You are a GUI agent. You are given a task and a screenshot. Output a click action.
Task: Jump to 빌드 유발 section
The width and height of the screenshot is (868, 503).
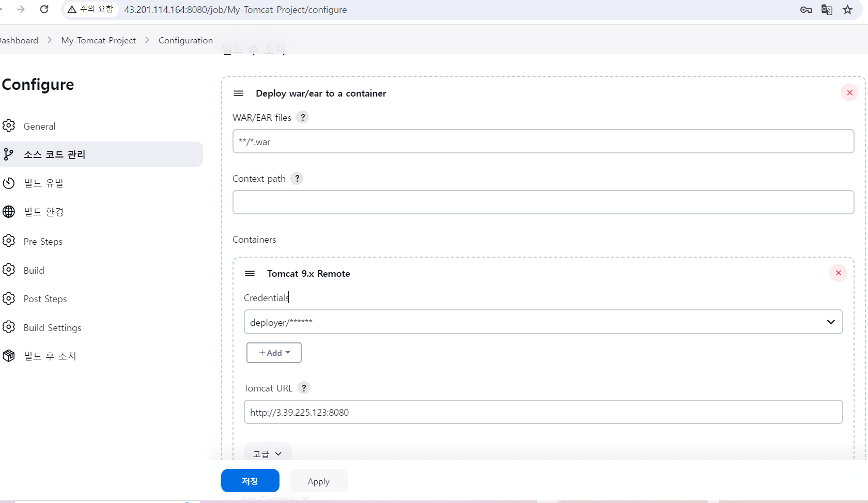pos(43,183)
